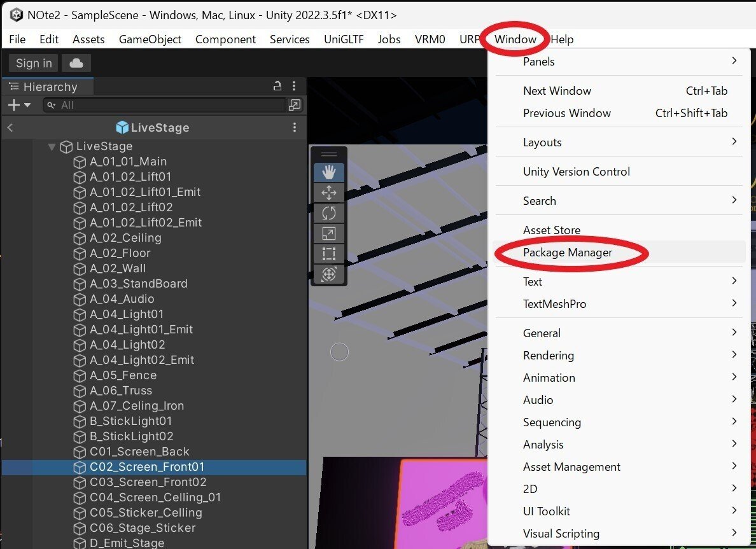This screenshot has height=549, width=756.
Task: Collapse the LiveStage root object
Action: pyautogui.click(x=52, y=146)
